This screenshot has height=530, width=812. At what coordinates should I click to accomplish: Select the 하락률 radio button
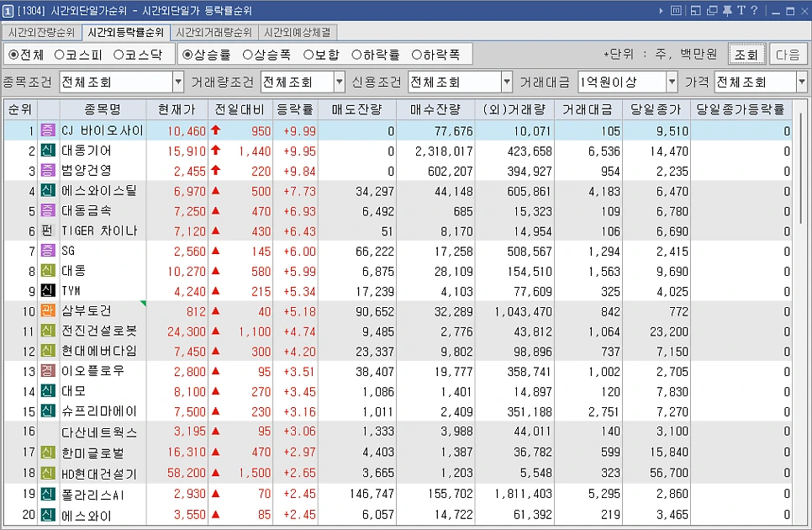(x=356, y=55)
